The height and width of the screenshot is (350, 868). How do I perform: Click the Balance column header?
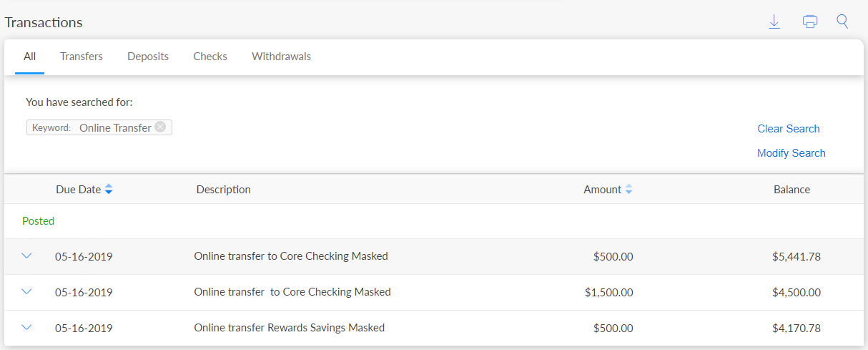791,190
